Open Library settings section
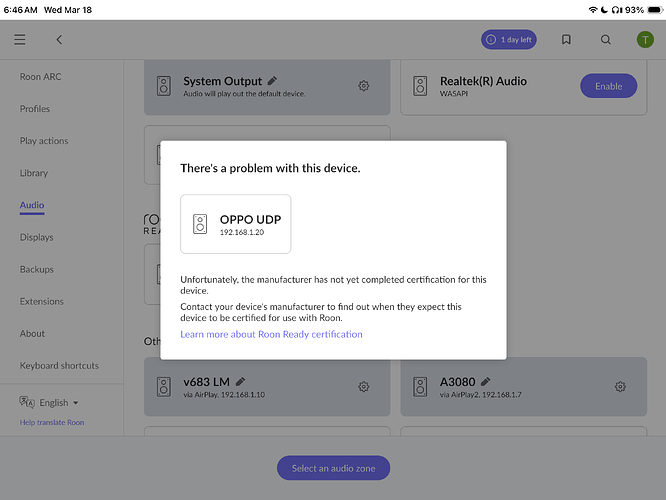 click(34, 173)
